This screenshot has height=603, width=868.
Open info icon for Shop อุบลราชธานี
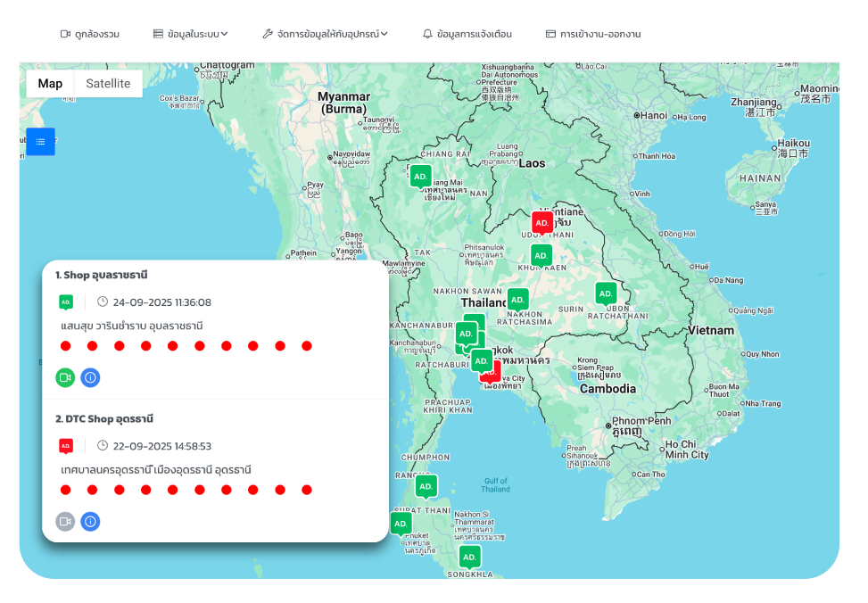[90, 377]
